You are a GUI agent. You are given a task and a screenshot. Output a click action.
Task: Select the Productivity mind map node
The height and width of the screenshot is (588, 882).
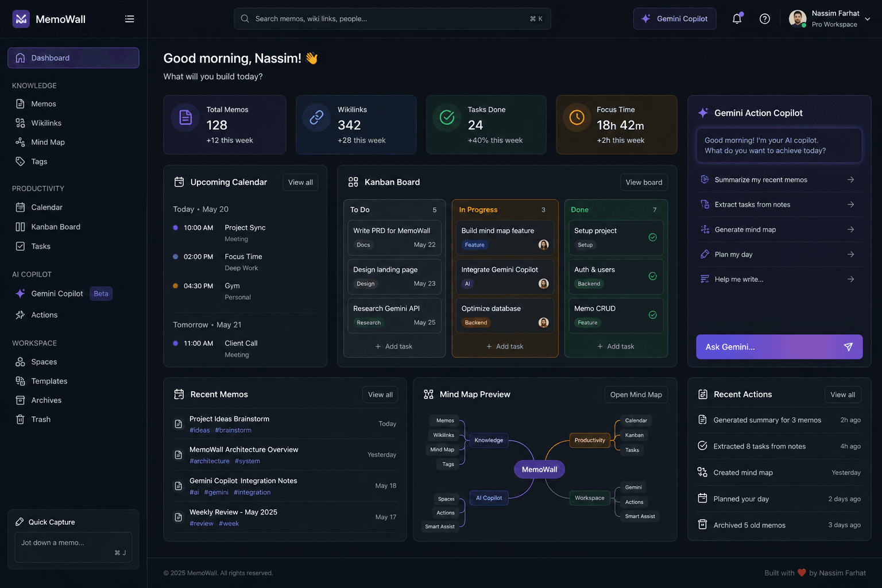pyautogui.click(x=590, y=440)
